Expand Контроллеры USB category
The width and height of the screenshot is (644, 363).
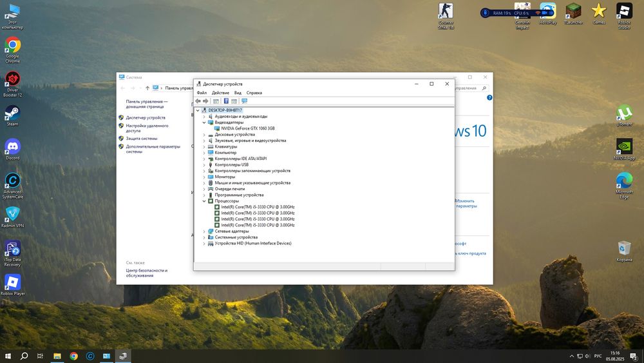(204, 165)
